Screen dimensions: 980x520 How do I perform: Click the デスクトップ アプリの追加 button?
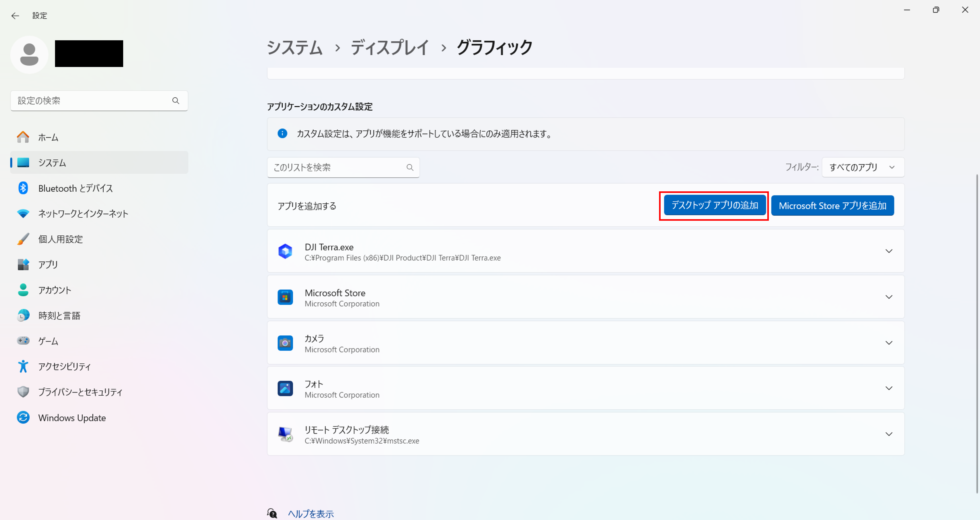pyautogui.click(x=715, y=205)
